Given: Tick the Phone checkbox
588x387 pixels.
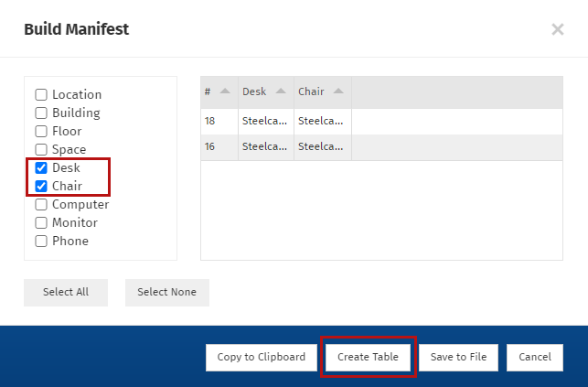Looking at the screenshot, I should click(x=41, y=242).
